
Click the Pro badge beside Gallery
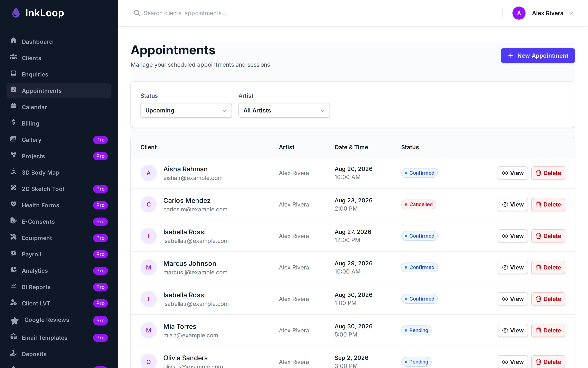tap(100, 140)
